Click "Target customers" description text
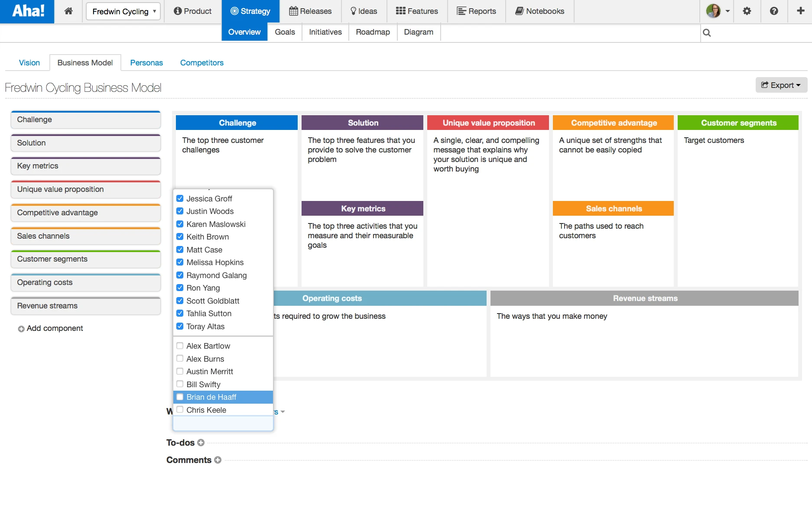 tap(714, 140)
